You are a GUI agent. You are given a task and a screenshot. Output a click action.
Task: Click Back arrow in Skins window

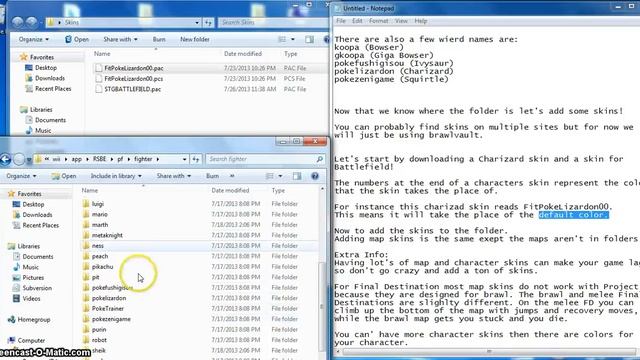18,22
